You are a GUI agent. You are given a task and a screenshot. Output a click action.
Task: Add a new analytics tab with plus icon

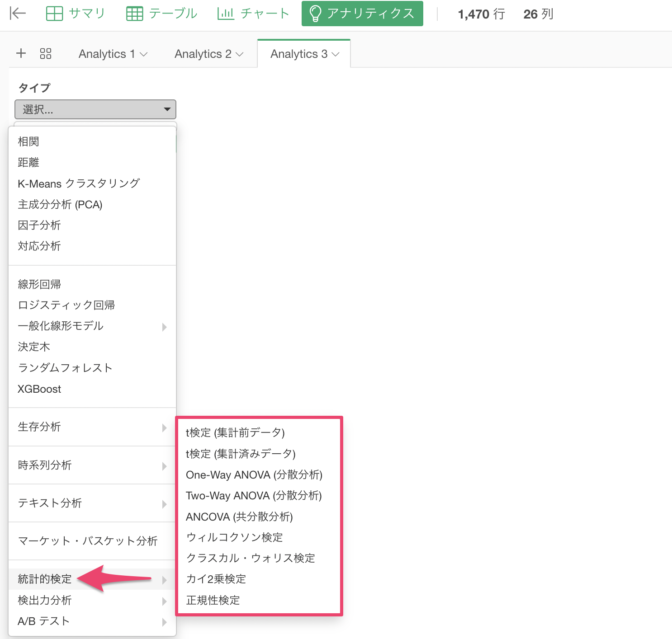(x=21, y=53)
